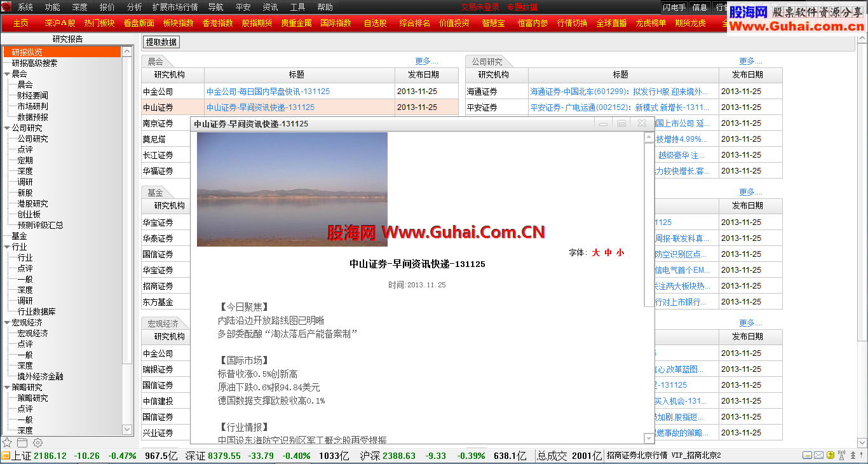Screen dimensions: 868x464
Task: Open the 分析 menu
Action: [135, 7]
